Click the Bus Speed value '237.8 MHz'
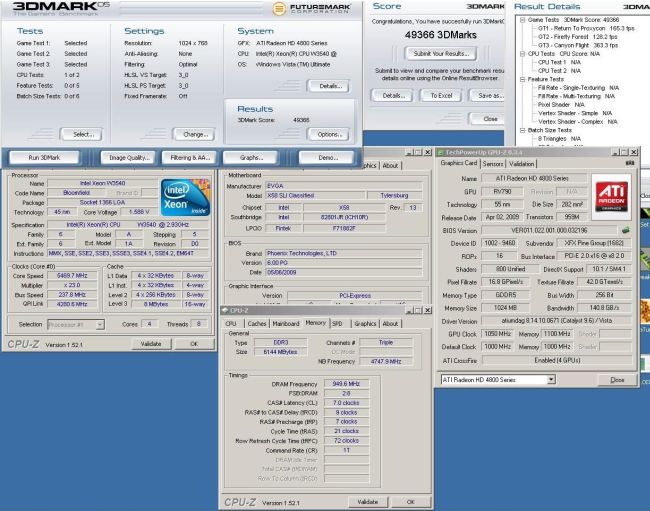This screenshot has height=511, width=650. pyautogui.click(x=72, y=295)
